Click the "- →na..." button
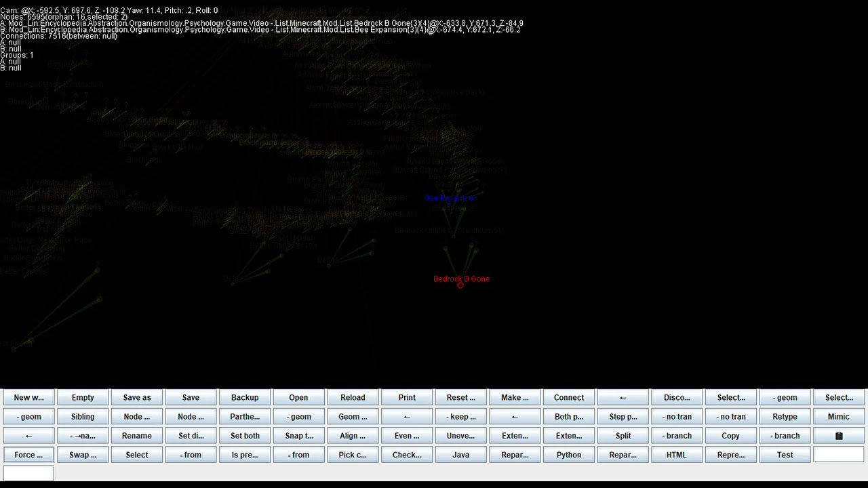 pyautogui.click(x=83, y=436)
